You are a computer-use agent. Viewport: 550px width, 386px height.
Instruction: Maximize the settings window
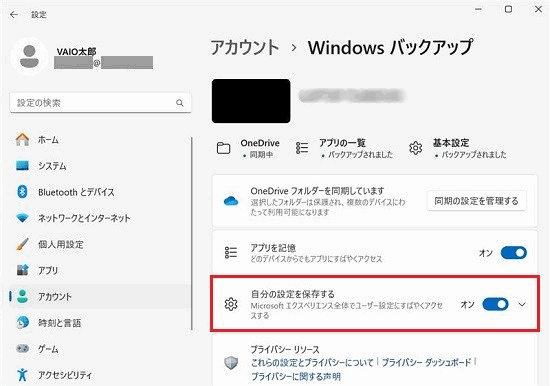pos(508,9)
